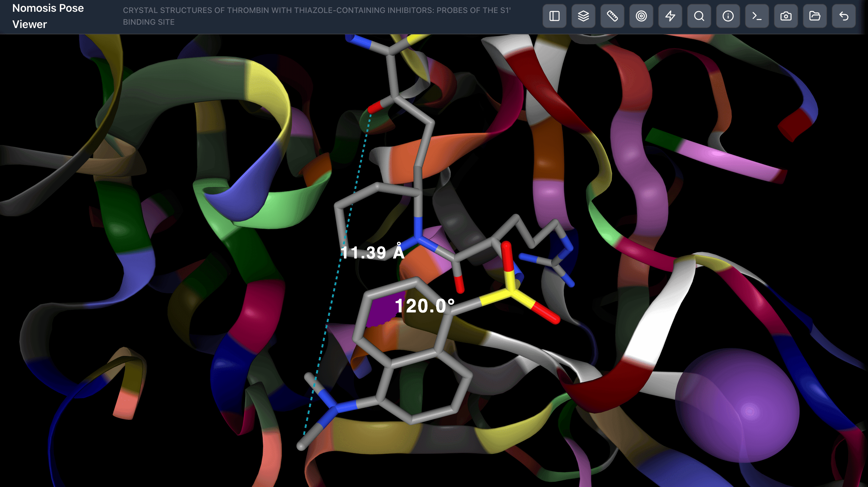Open the layers stack icon
Screen dimensions: 868x487
(583, 16)
